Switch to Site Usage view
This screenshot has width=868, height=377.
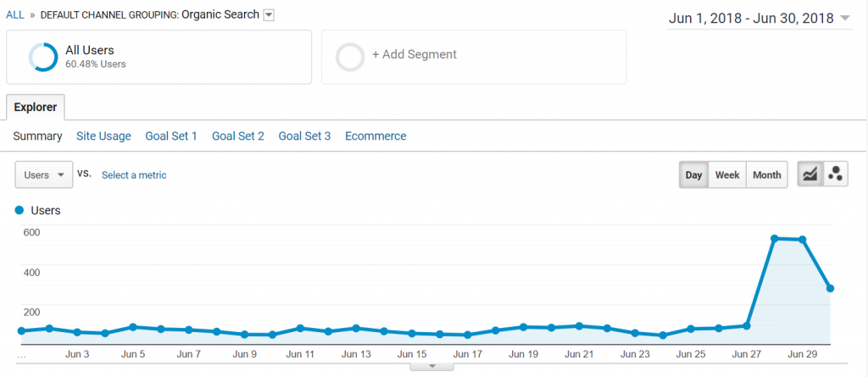(x=103, y=136)
